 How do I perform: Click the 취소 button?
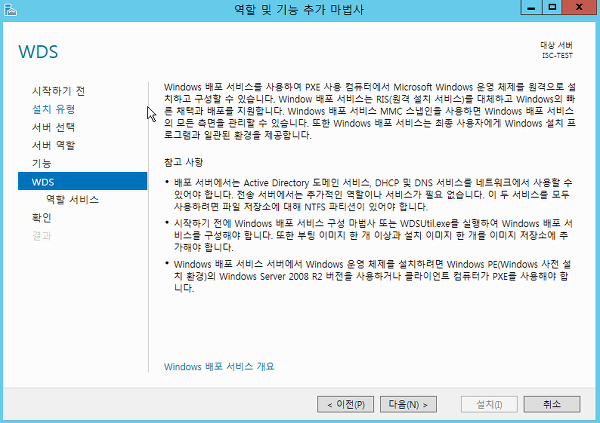pos(552,404)
